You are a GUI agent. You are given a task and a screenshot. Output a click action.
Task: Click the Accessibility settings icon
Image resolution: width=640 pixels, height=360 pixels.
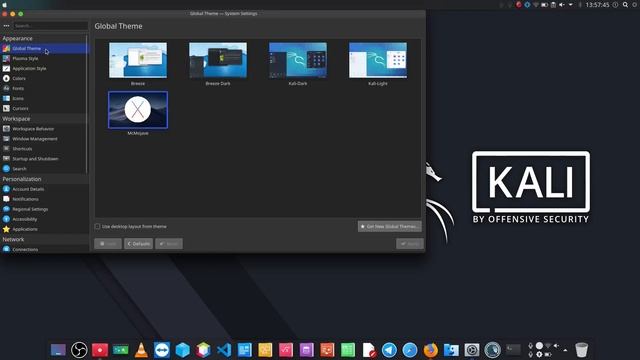(x=6, y=219)
